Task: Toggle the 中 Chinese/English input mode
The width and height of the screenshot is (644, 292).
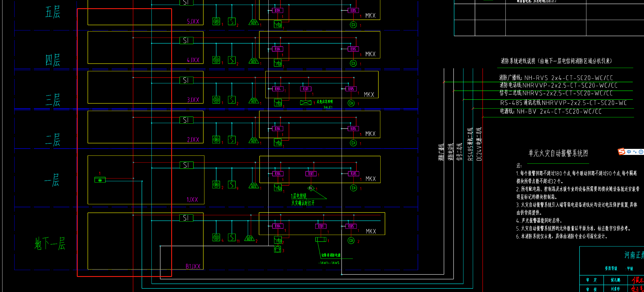Action: [629, 152]
